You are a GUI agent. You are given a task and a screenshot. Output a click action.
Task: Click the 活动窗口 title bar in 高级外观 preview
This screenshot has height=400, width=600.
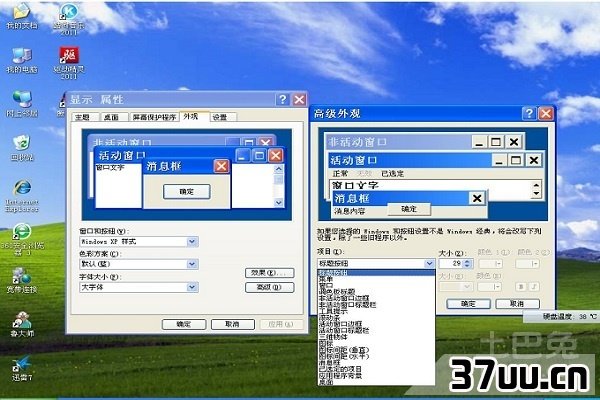click(409, 160)
